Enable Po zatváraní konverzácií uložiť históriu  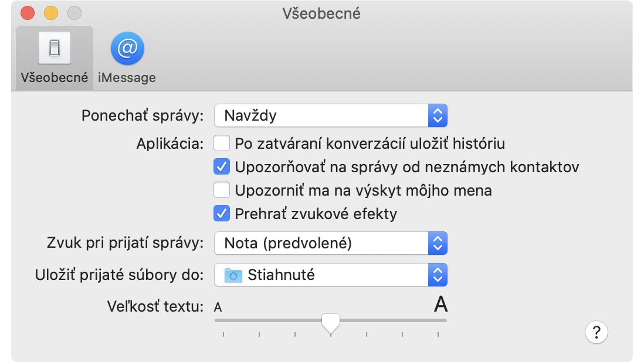pyautogui.click(x=222, y=144)
